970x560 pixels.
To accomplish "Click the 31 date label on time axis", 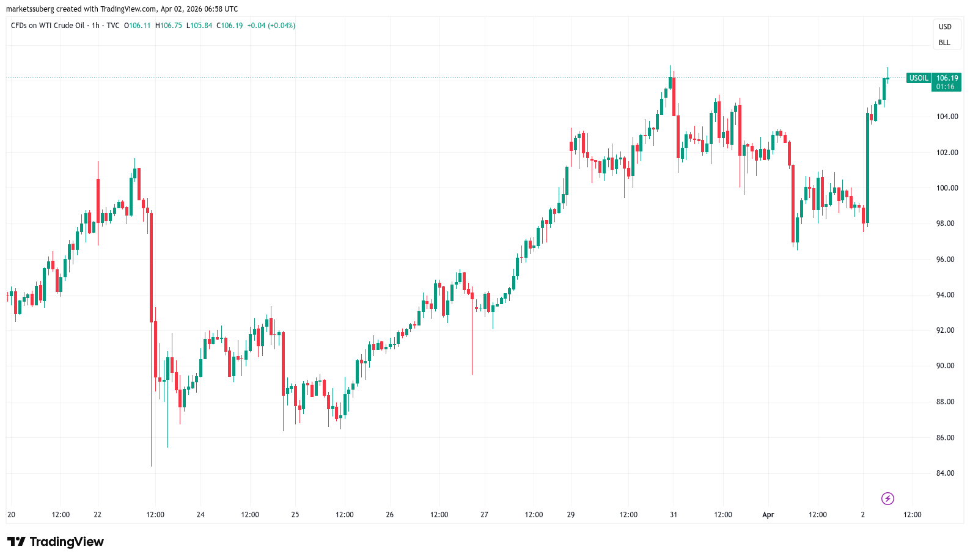I will pos(673,515).
